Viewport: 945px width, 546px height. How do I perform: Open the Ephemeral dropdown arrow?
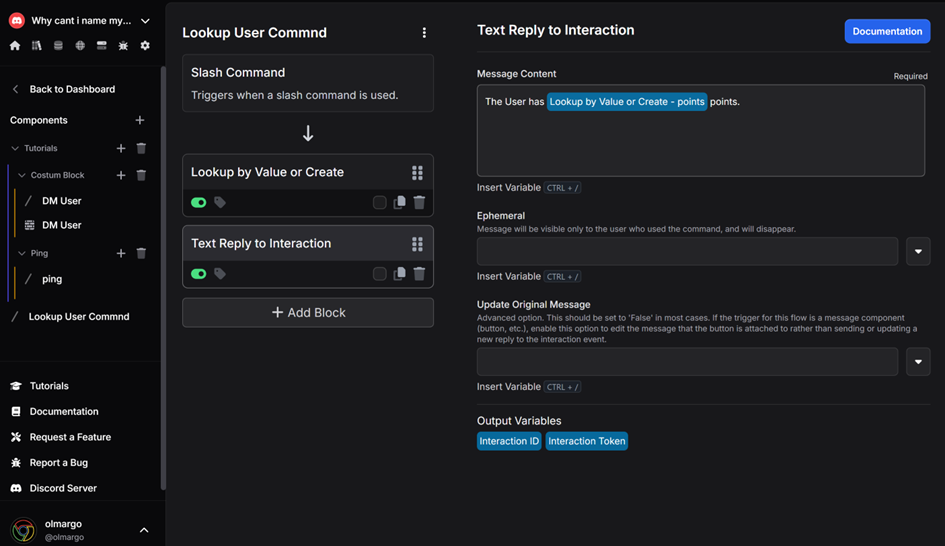coord(918,251)
